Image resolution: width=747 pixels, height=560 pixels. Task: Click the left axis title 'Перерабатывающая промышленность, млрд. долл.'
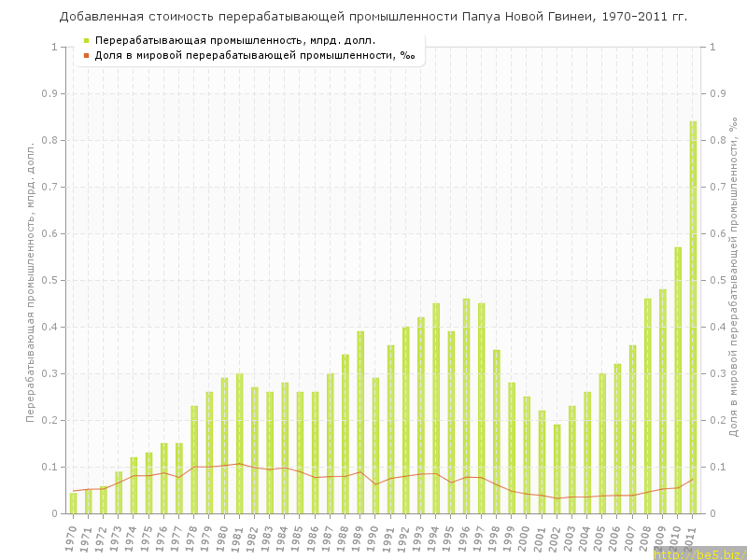(30, 280)
